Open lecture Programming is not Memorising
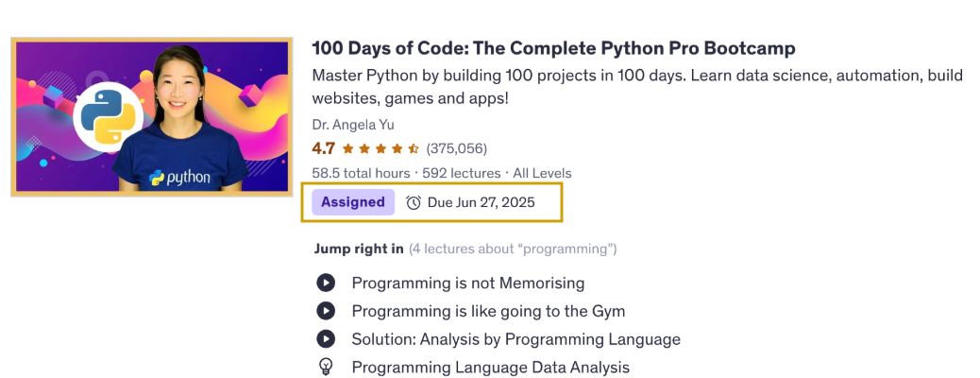This screenshot has width=980, height=378. 468,283
